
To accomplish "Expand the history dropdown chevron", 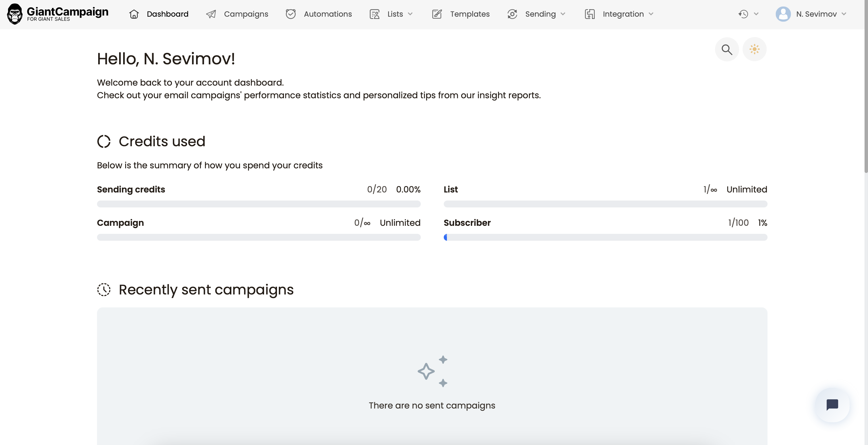I will [756, 14].
